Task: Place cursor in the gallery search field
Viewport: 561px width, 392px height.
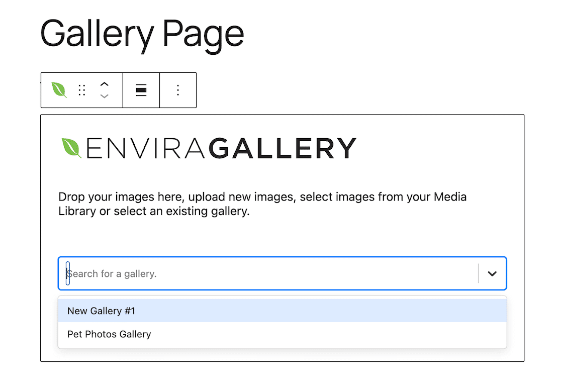Action: coord(201,273)
